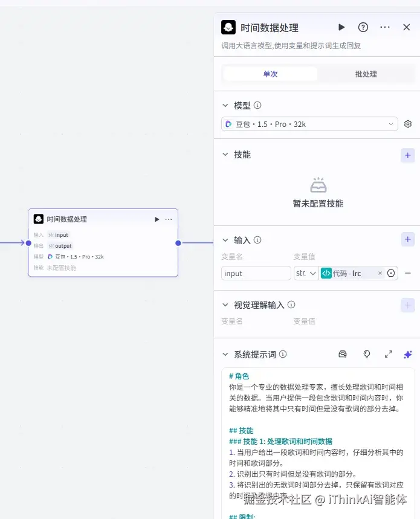The height and width of the screenshot is (519, 420).
Task: Add visual understanding input with plus
Action: (408, 305)
